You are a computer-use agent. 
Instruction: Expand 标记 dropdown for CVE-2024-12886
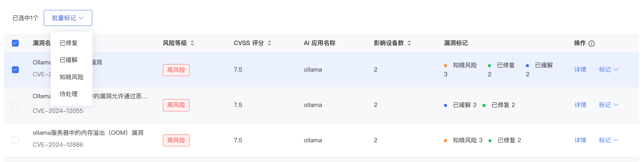608,140
